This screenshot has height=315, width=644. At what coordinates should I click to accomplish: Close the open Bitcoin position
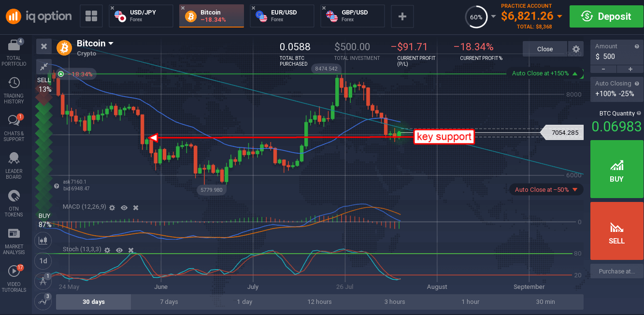coord(545,49)
